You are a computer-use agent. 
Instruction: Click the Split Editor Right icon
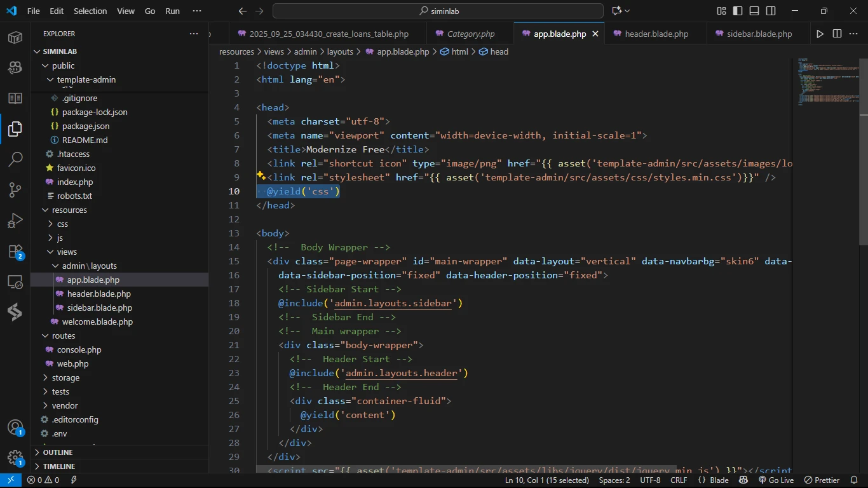click(837, 34)
